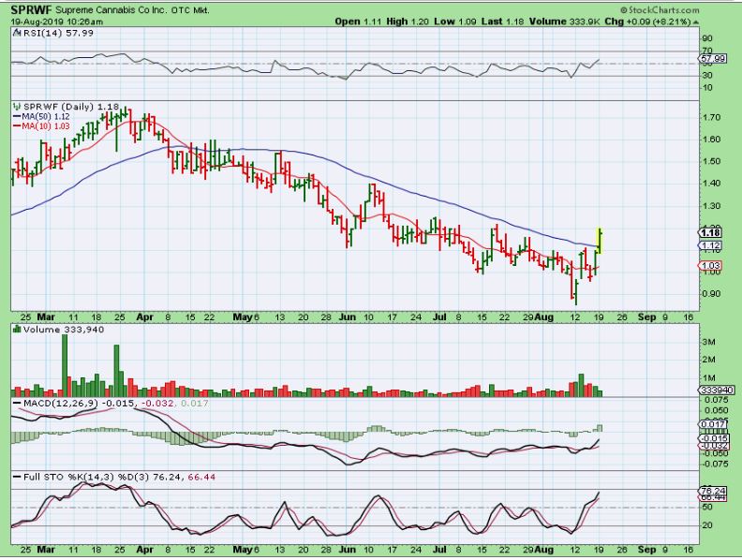Screen dimensions: 742x560
Task: Click the black MACD line swatch in legend
Action: click(17, 404)
